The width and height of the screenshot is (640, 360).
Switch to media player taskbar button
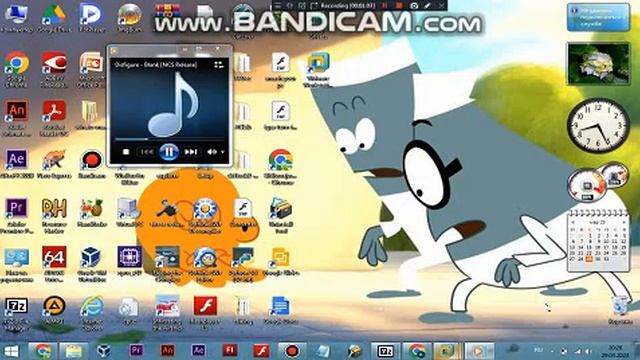pyautogui.click(x=479, y=351)
